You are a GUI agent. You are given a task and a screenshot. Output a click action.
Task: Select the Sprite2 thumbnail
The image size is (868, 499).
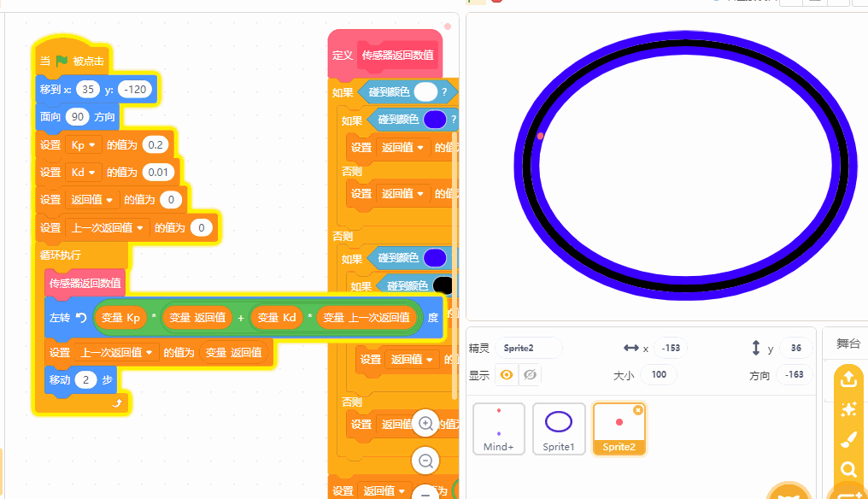click(619, 429)
